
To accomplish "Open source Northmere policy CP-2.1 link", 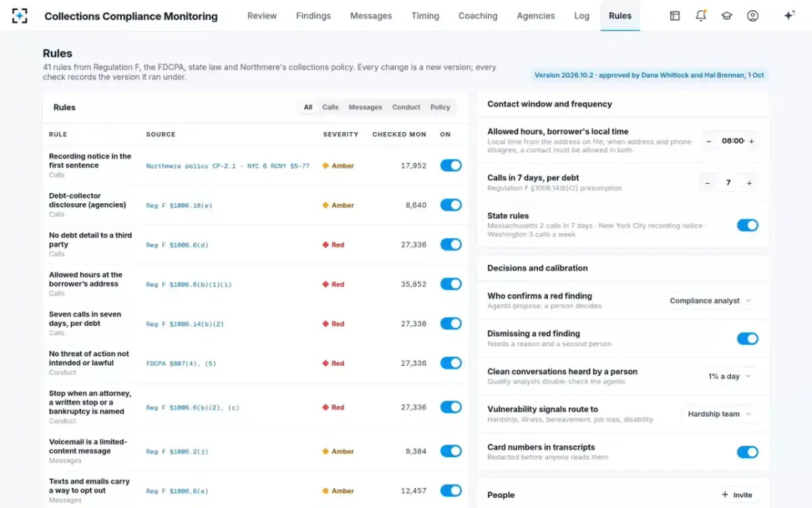I will pos(228,166).
